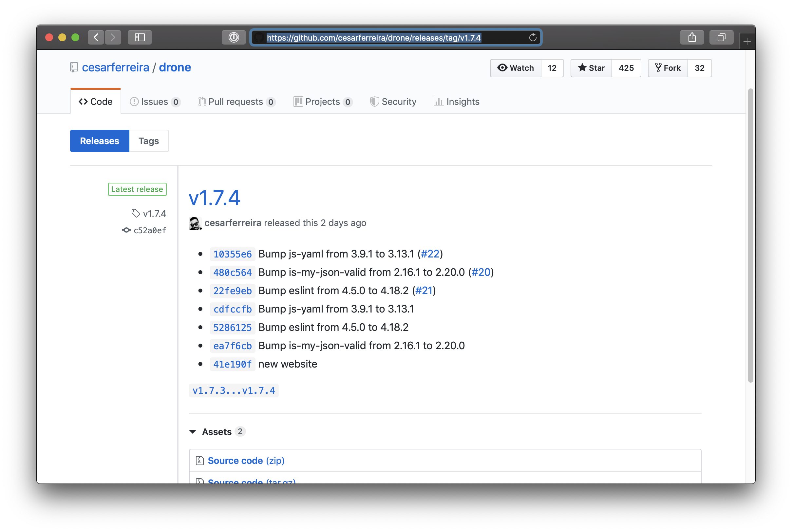The image size is (792, 532).
Task: Click the cesarferreira user avatar
Action: click(x=195, y=223)
